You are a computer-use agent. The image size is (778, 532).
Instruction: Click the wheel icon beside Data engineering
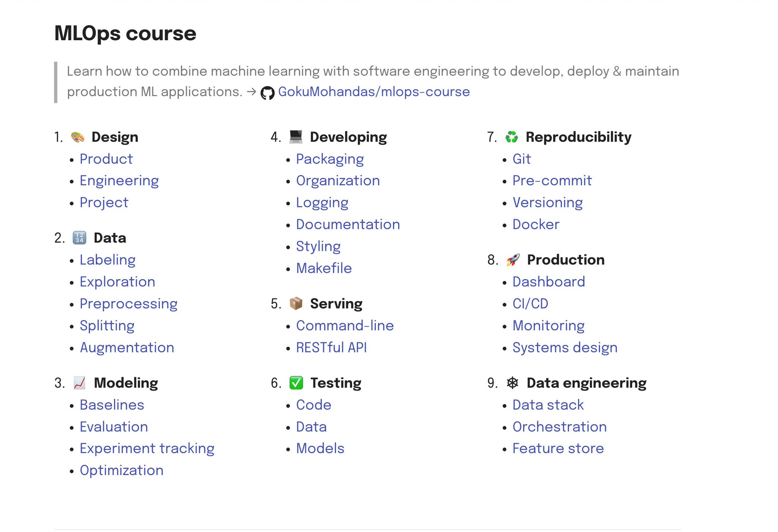tap(513, 383)
